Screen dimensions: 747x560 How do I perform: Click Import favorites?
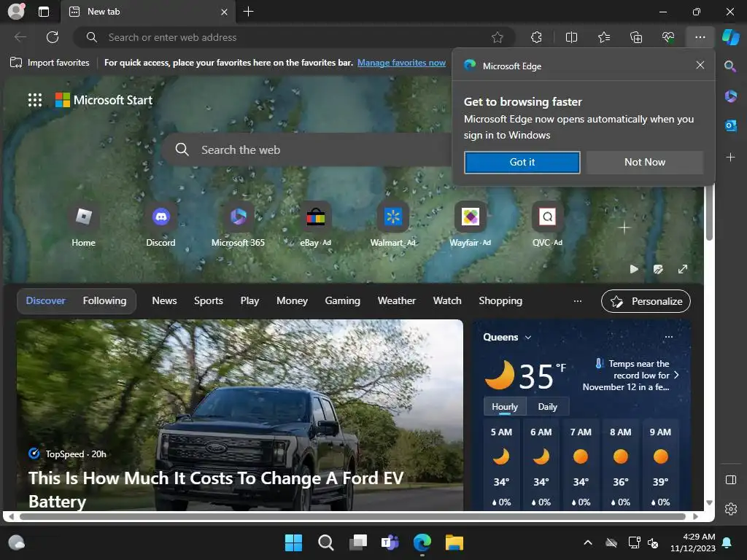50,63
